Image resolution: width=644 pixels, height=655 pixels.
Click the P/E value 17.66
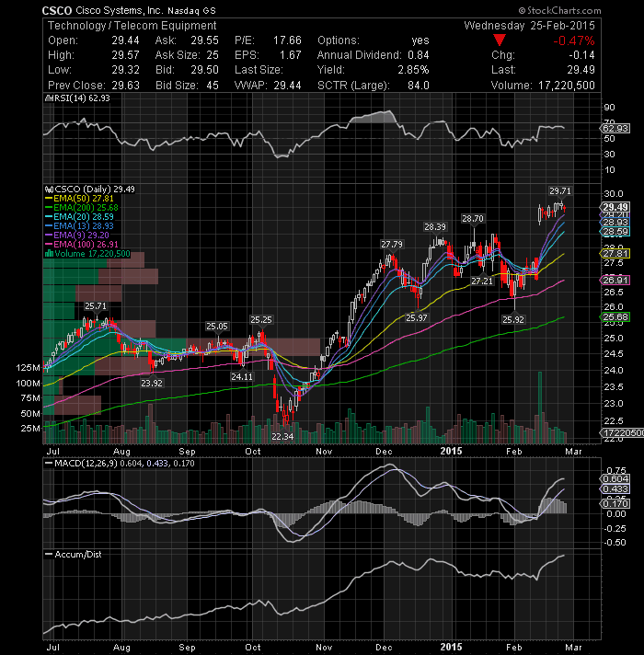tap(287, 40)
